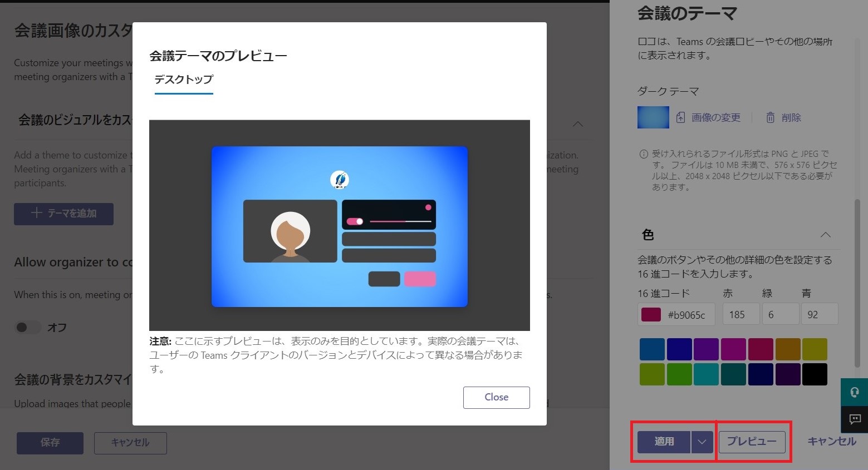Collapse the 色 section chevron
Screen dimensions: 868x470
[x=826, y=235]
